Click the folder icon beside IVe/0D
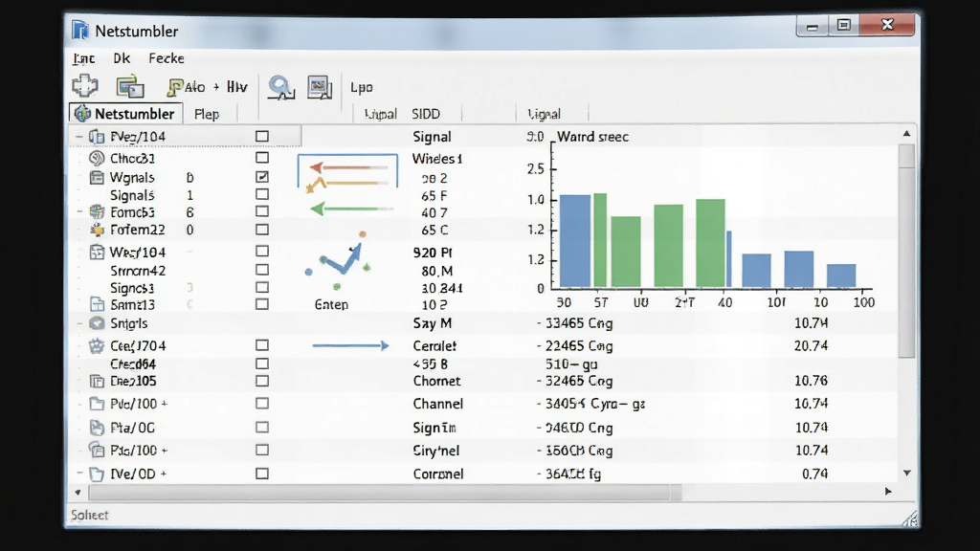Image resolution: width=980 pixels, height=551 pixels. 97,474
